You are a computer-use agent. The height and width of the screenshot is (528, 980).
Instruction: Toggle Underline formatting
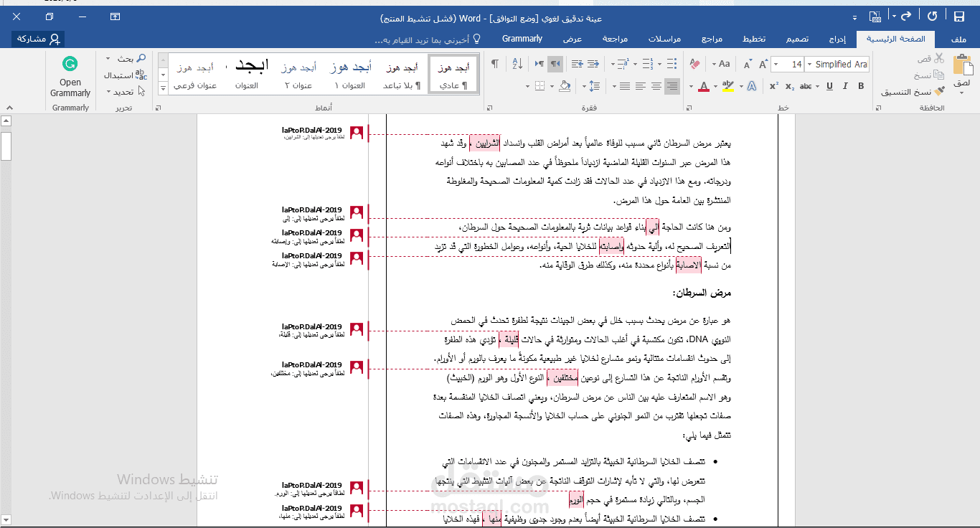click(x=829, y=86)
